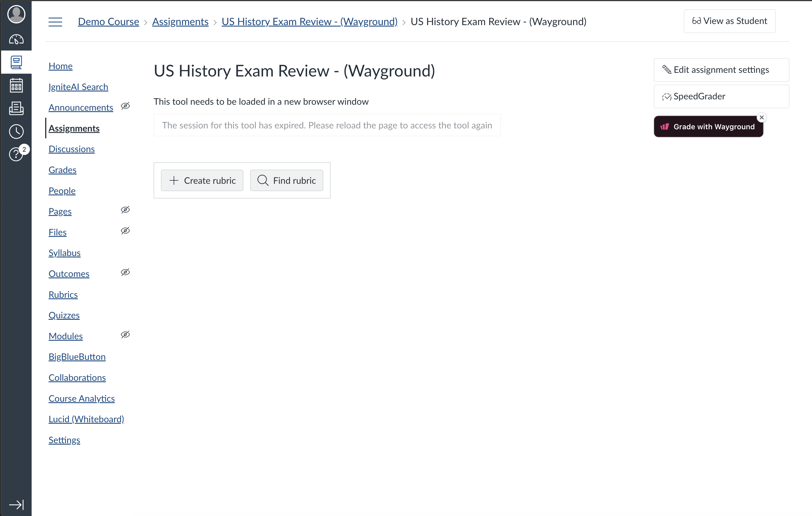This screenshot has width=812, height=516.
Task: Open Collaborations in course menu
Action: point(77,378)
